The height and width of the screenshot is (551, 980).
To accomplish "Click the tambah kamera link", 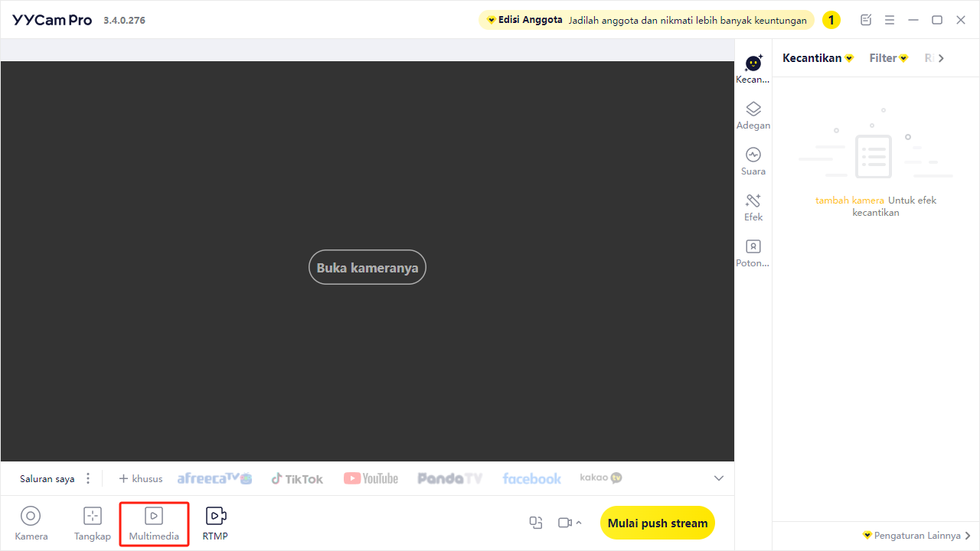I will (850, 201).
